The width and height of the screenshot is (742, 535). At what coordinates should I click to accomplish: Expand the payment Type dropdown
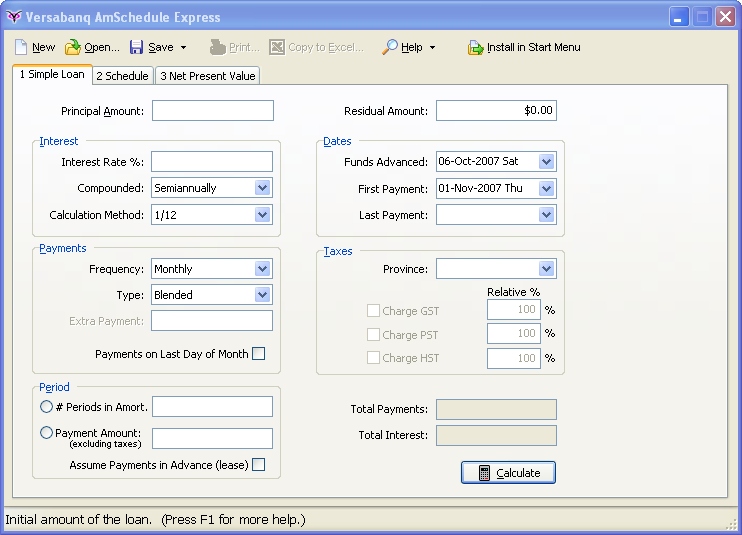point(263,295)
